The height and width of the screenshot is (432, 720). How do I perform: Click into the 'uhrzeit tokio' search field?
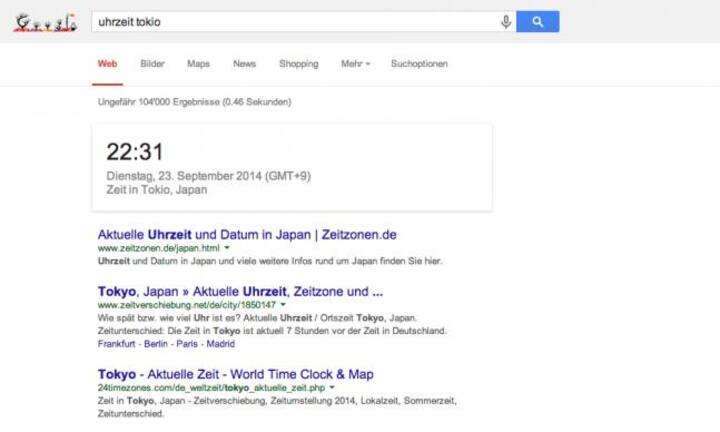click(290, 21)
